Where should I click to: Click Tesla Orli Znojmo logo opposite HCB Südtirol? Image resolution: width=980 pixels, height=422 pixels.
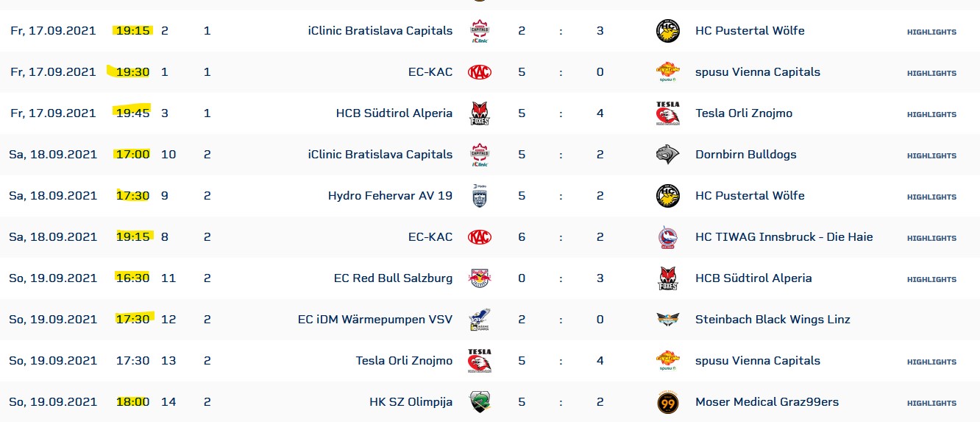tap(667, 113)
